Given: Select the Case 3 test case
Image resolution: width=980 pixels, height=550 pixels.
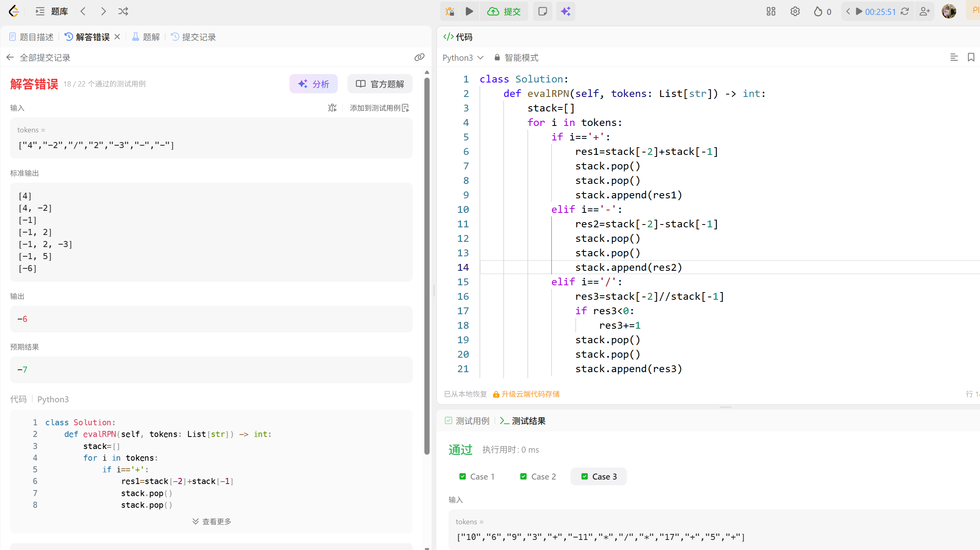Looking at the screenshot, I should (599, 476).
